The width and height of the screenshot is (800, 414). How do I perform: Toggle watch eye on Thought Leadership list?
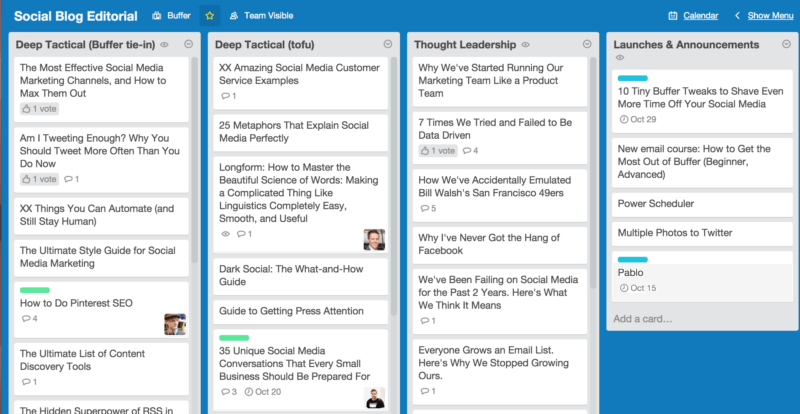tap(526, 45)
